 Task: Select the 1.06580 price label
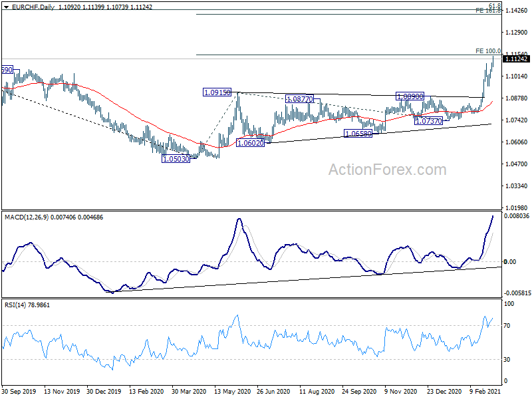(358, 134)
